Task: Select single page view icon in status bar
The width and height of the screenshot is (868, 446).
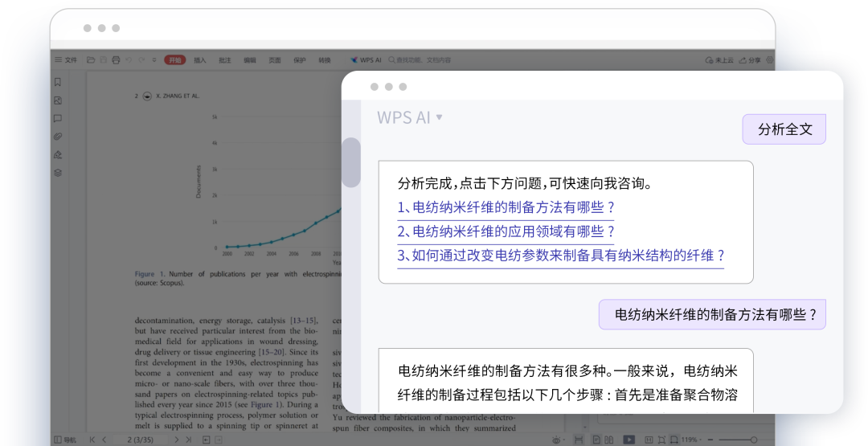Action: tap(596, 440)
